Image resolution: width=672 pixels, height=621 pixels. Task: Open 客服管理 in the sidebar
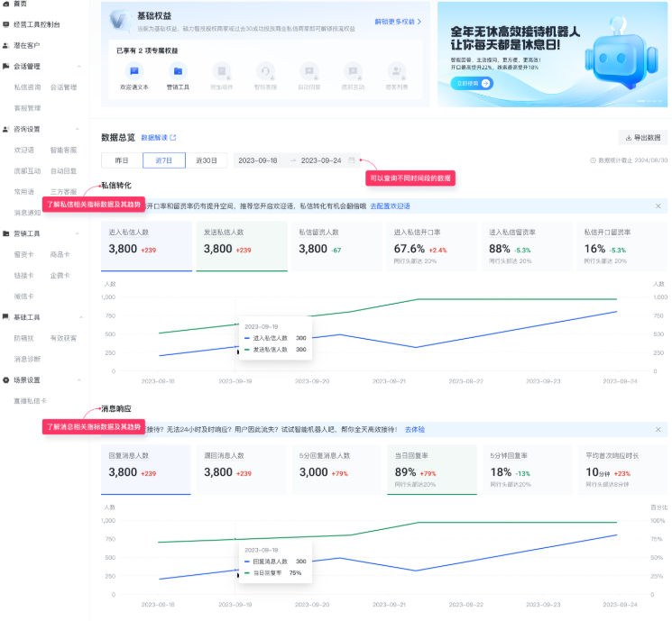coord(27,108)
